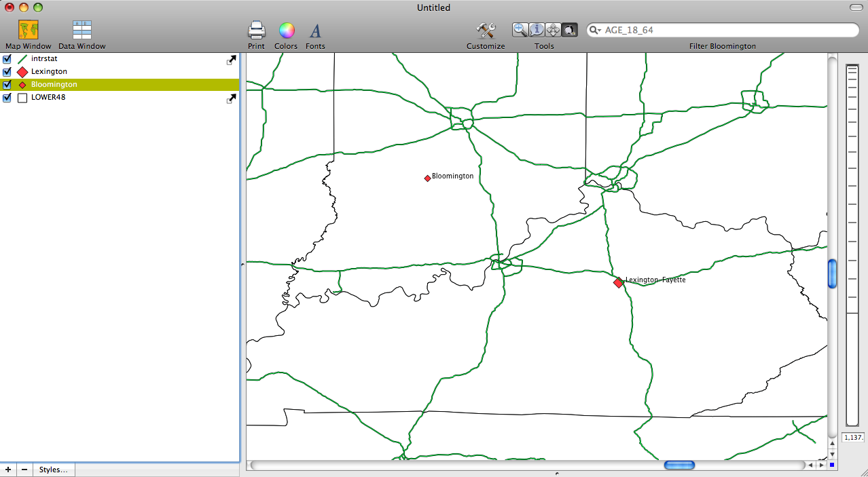
Task: Select the info identify tool
Action: tap(537, 30)
